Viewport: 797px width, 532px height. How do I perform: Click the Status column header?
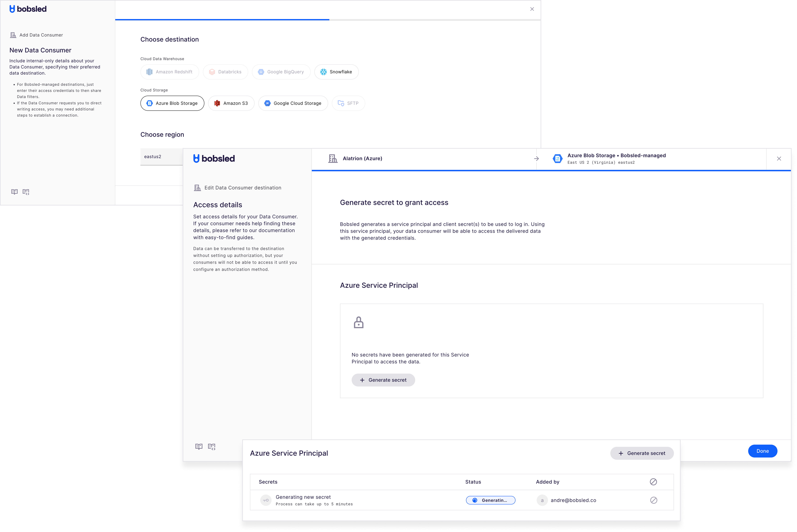click(x=473, y=482)
